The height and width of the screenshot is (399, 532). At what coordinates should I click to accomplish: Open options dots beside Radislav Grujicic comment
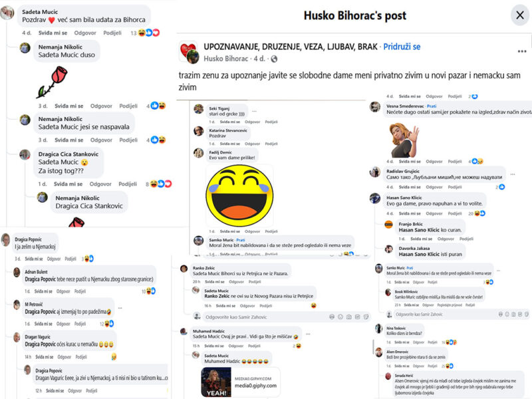click(x=513, y=174)
